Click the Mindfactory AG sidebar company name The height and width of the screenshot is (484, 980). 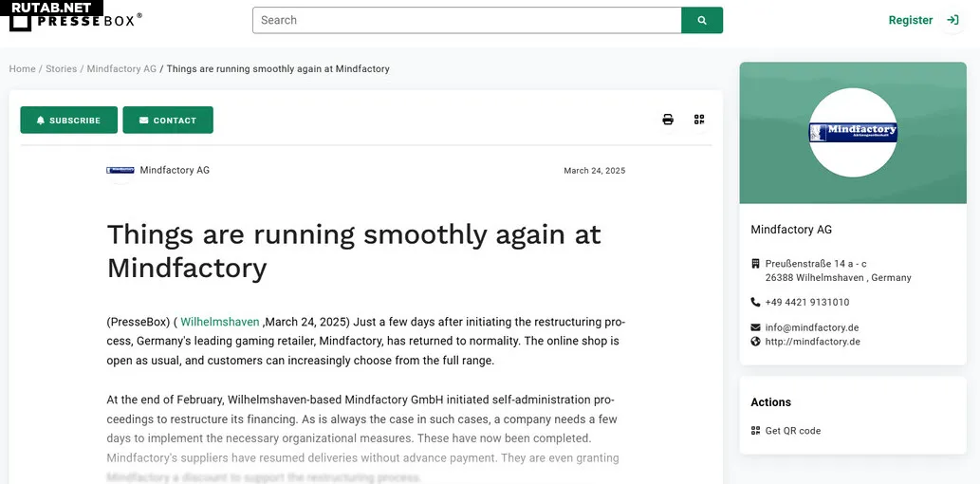pyautogui.click(x=791, y=230)
